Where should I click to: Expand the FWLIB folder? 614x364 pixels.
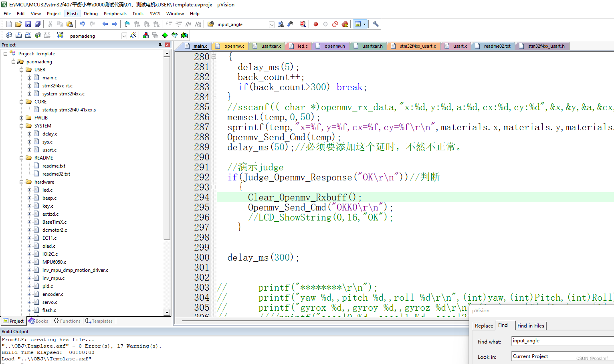point(22,118)
